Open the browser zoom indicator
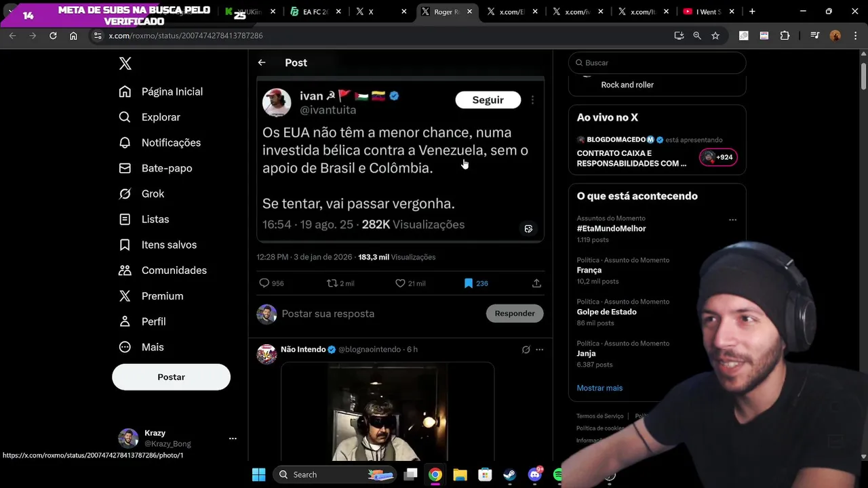The image size is (868, 488). (x=697, y=35)
